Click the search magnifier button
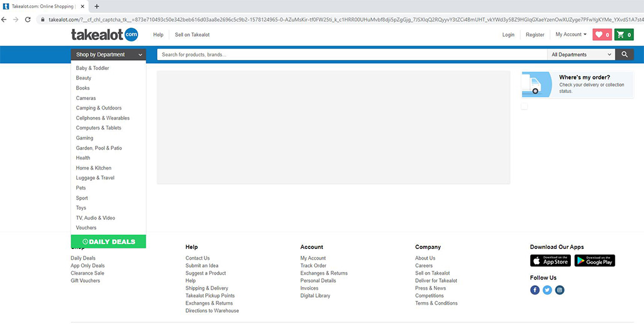Viewport: 644px width, 324px height. pyautogui.click(x=625, y=54)
